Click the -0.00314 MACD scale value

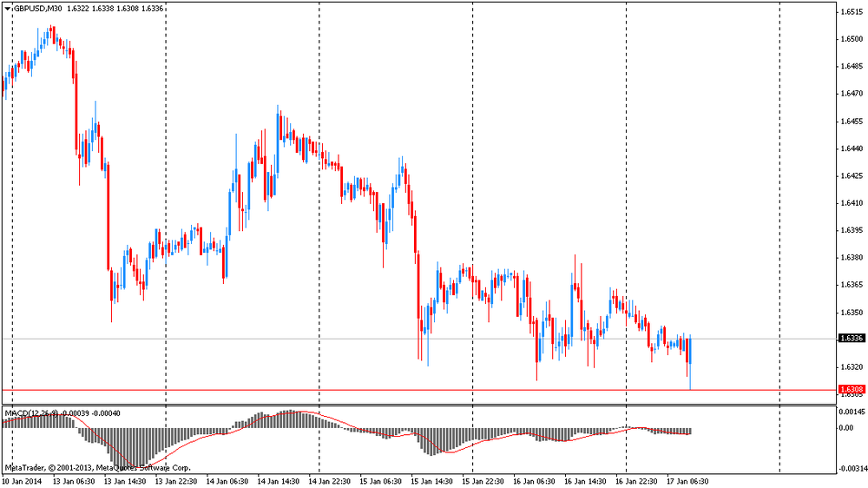[x=851, y=468]
